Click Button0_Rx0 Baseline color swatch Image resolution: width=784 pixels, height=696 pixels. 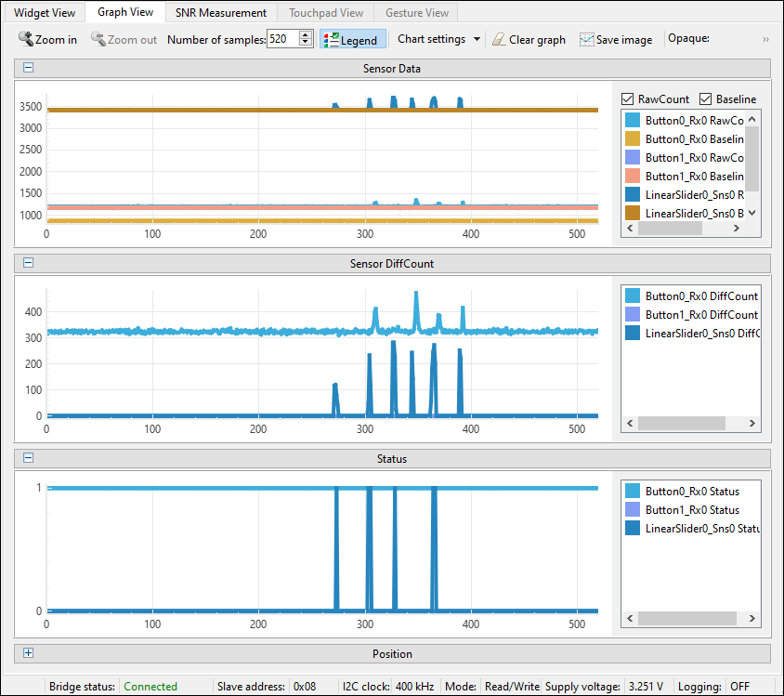click(x=633, y=138)
